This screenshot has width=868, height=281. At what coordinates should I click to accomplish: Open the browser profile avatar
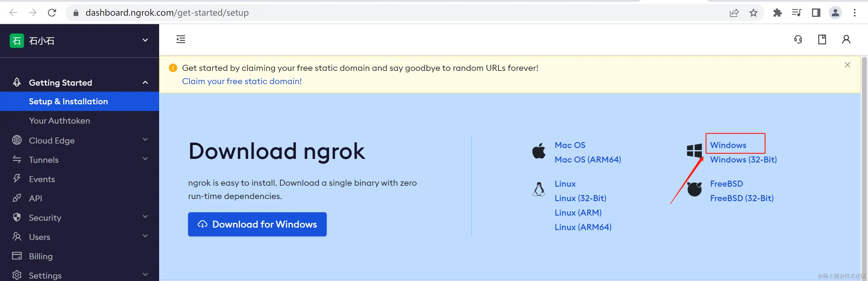tap(835, 13)
